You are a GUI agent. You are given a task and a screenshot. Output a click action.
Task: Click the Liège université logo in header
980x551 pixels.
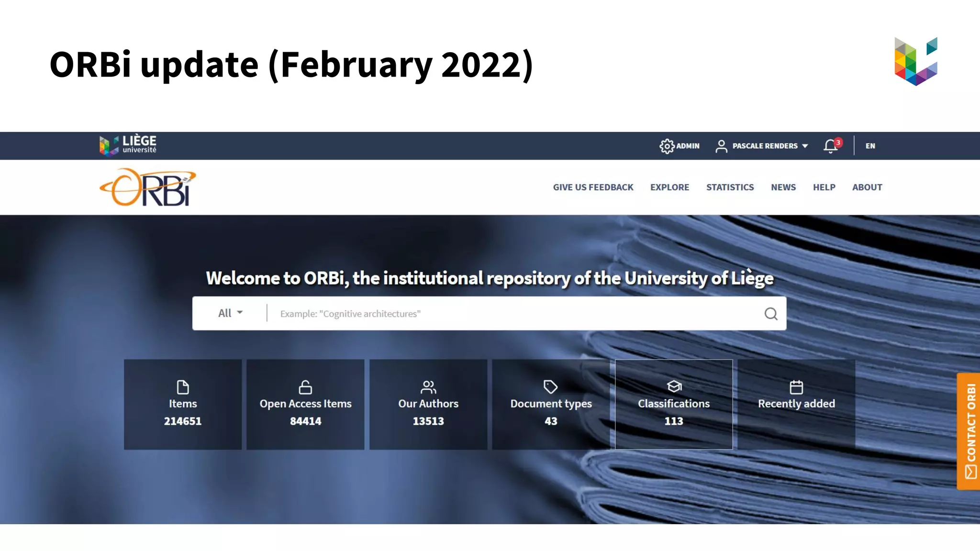pos(128,145)
